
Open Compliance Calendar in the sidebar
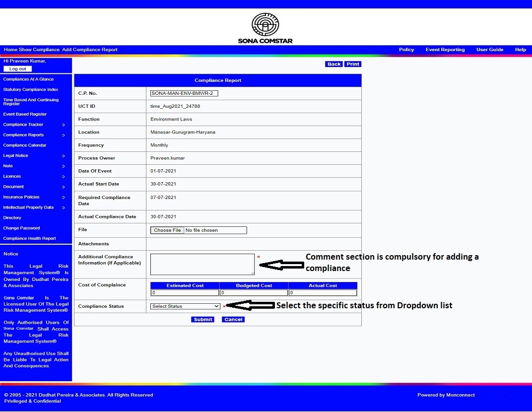coord(25,145)
